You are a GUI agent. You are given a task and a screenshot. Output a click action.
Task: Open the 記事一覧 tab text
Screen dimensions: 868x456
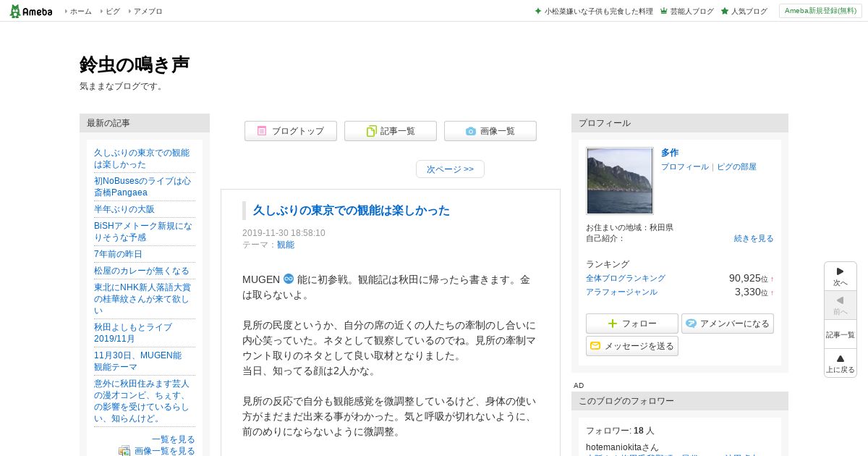(x=398, y=131)
